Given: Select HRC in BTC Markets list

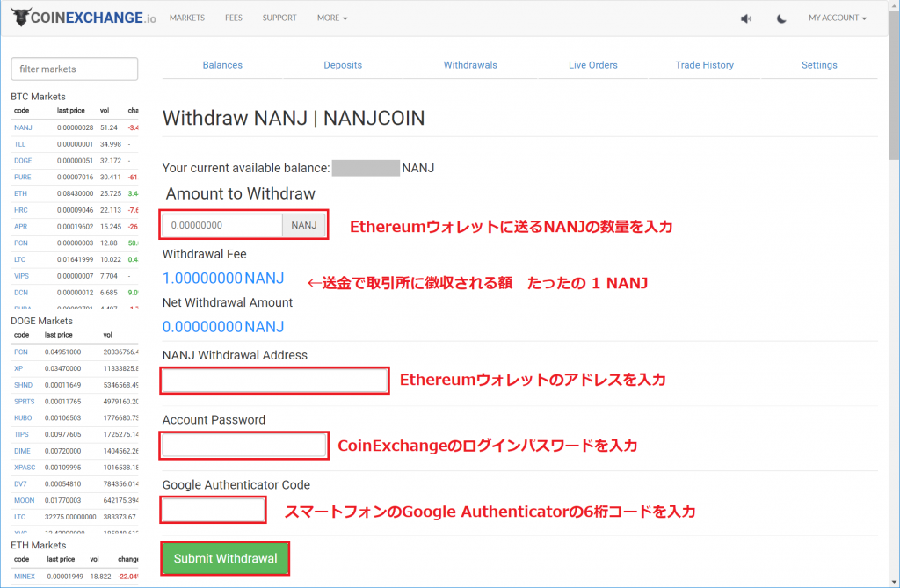Looking at the screenshot, I should [21, 210].
